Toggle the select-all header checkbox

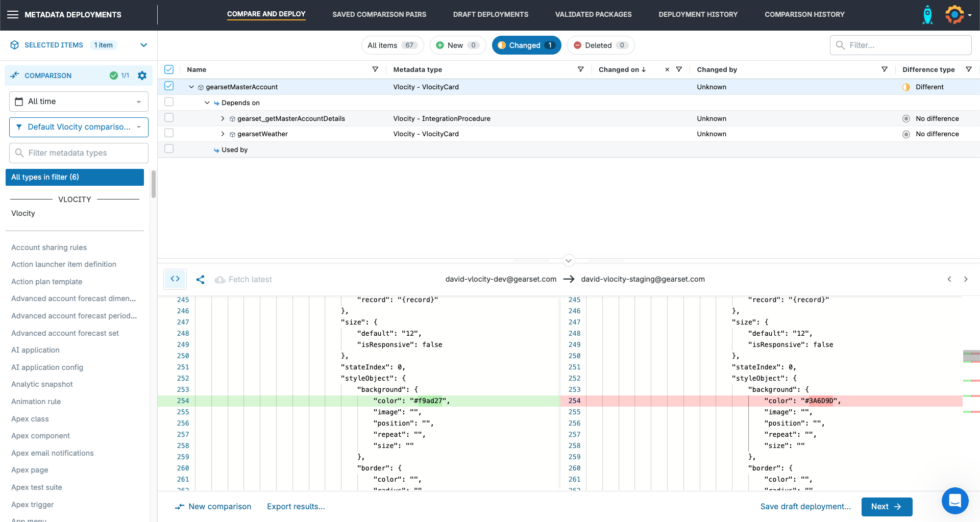(169, 69)
